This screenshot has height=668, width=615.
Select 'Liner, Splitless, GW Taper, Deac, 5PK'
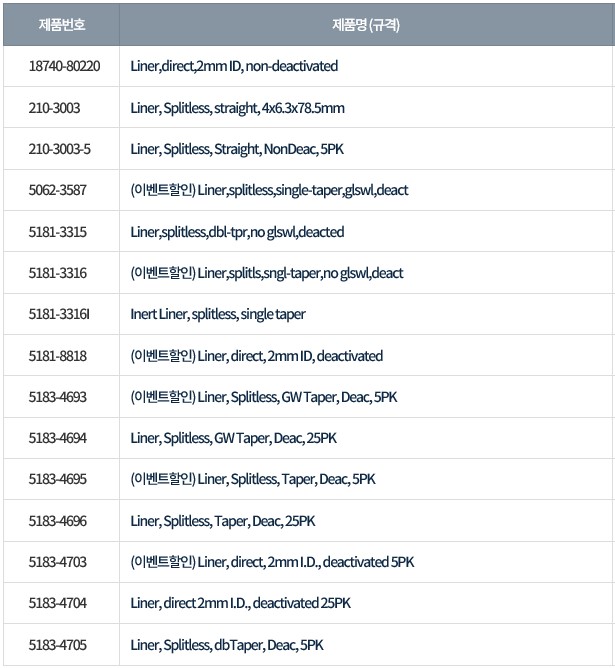297,397
